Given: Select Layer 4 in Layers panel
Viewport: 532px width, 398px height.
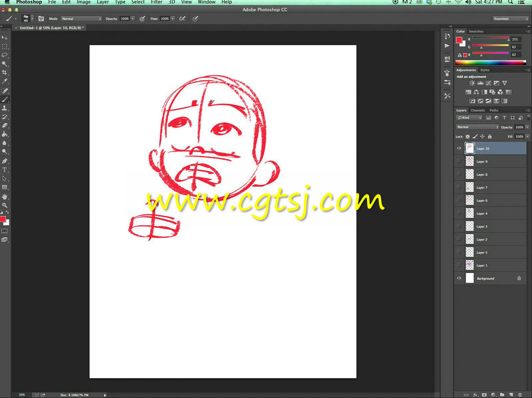Looking at the screenshot, I should click(490, 213).
